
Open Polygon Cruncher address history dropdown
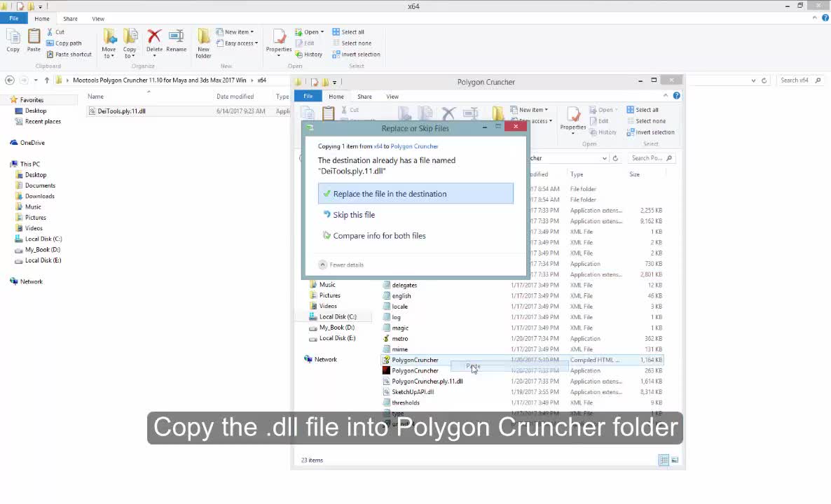pos(604,158)
